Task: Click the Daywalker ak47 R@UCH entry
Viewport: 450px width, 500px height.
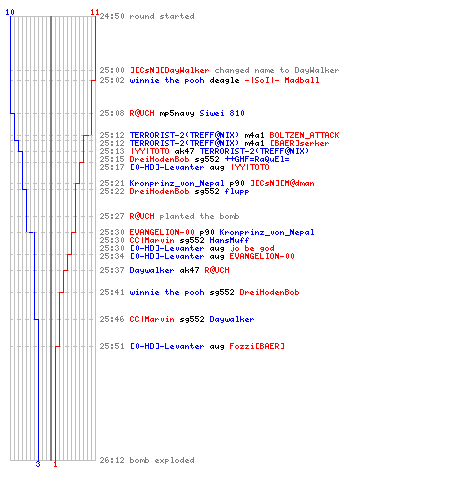Action: coord(164,270)
